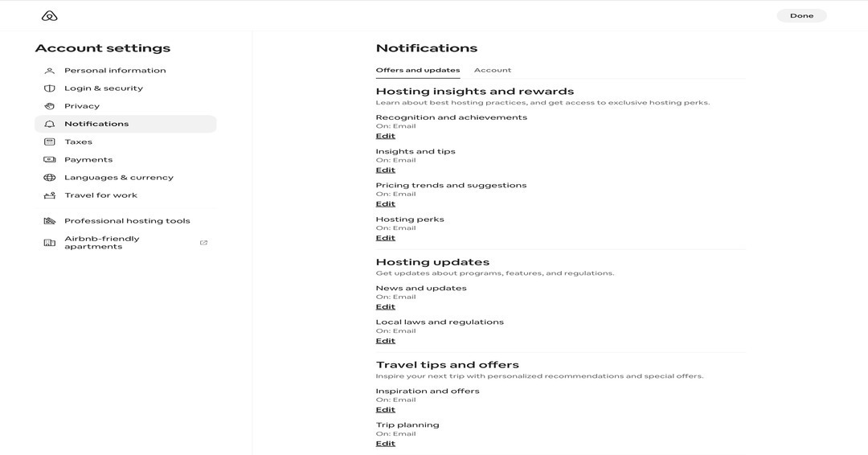Click the Payments card icon

50,160
